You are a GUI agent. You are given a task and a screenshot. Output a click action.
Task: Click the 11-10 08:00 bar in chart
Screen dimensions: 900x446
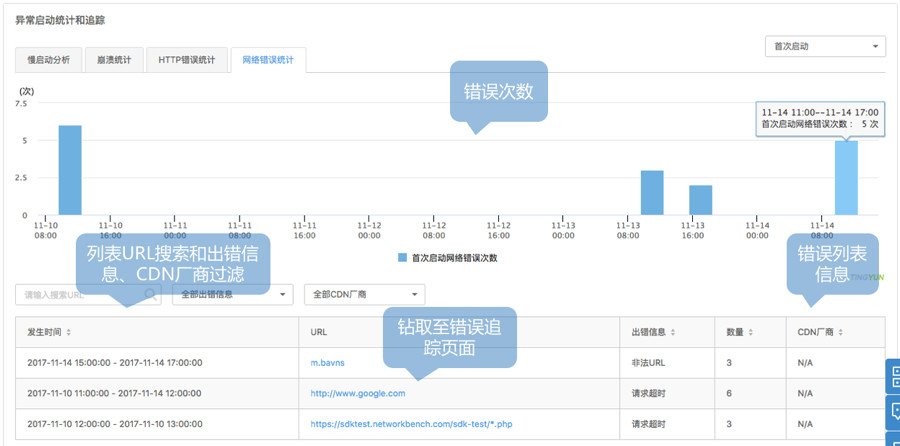click(x=70, y=170)
